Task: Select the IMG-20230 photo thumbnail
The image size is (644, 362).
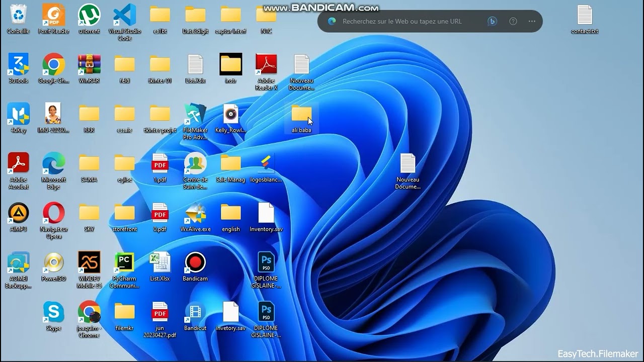Action: 53,114
